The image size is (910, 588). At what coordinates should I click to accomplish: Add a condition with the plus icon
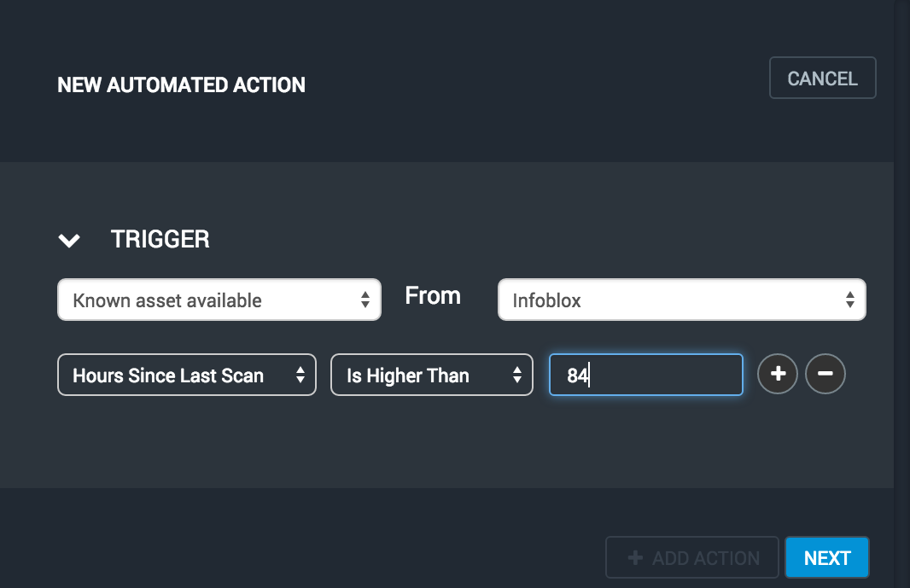[x=778, y=375]
